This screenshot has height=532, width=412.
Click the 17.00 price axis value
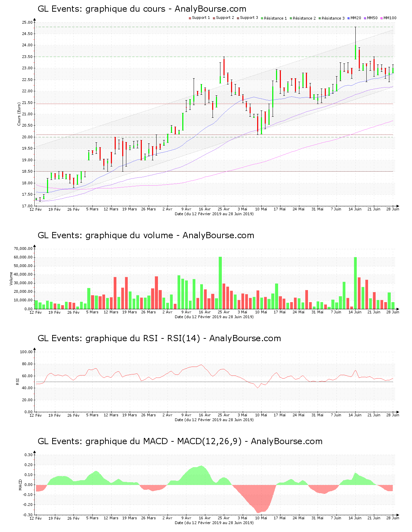point(27,206)
